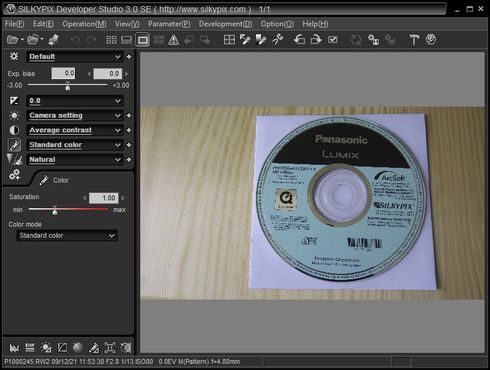The width and height of the screenshot is (490, 370).
Task: Open the tone curve sub-control icon
Action: (x=62, y=348)
